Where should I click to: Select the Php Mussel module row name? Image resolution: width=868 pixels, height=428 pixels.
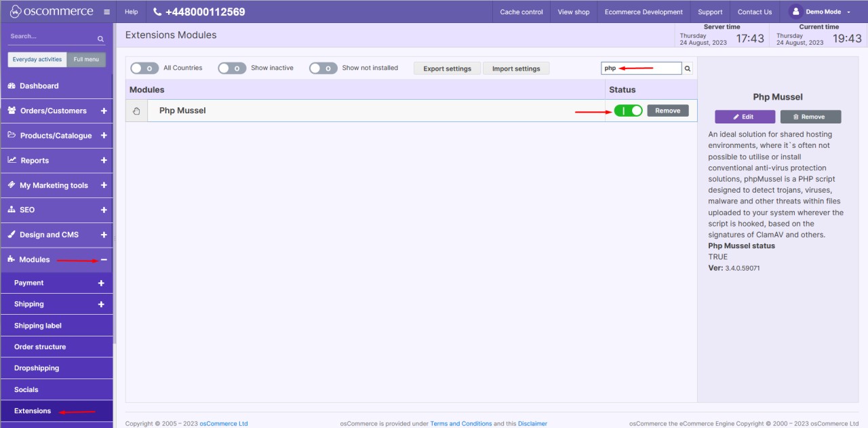pos(182,111)
